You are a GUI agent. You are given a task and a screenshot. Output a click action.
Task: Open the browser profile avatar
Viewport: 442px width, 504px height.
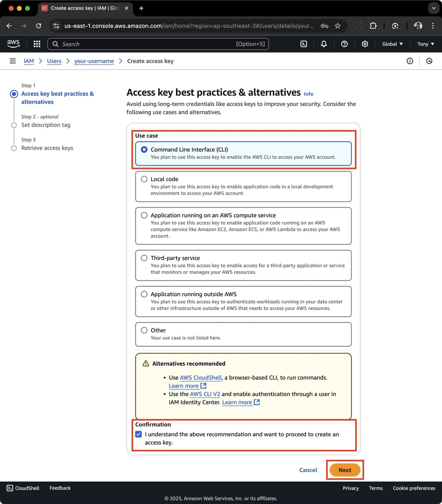point(418,26)
